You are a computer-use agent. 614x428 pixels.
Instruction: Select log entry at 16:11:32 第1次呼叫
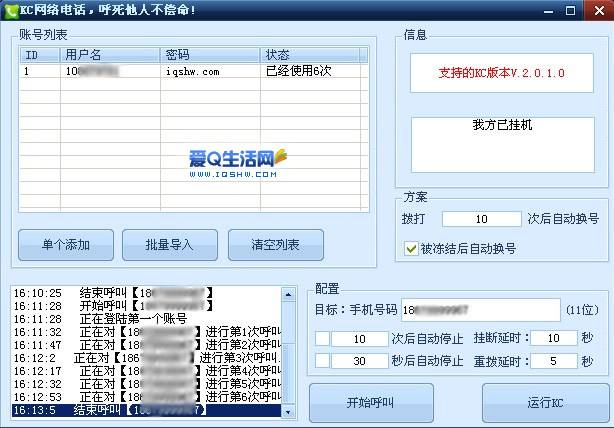[x=146, y=332]
